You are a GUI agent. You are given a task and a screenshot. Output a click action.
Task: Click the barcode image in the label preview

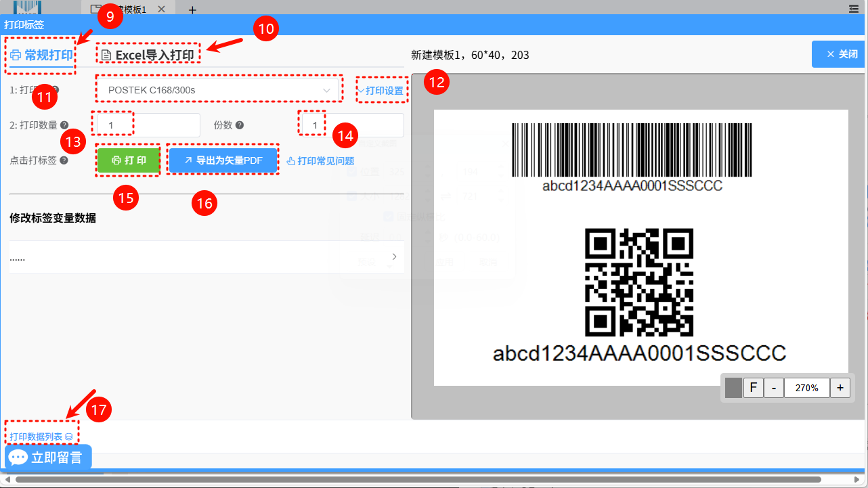tap(632, 150)
